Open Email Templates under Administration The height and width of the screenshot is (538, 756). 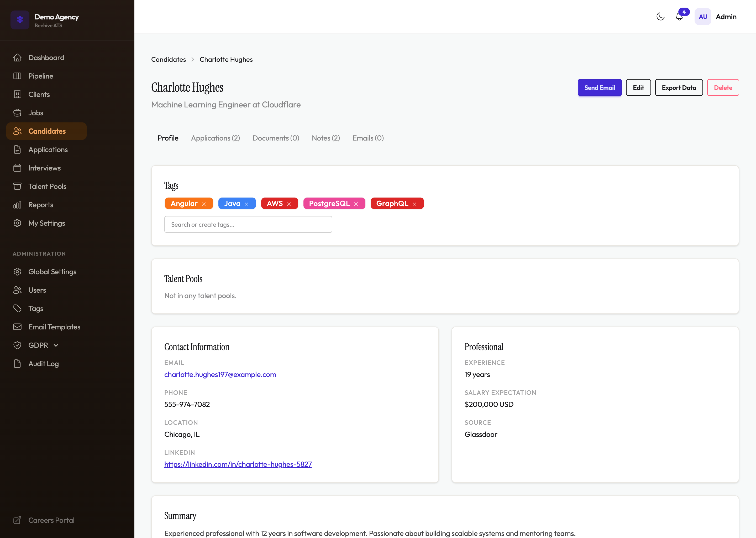(54, 327)
